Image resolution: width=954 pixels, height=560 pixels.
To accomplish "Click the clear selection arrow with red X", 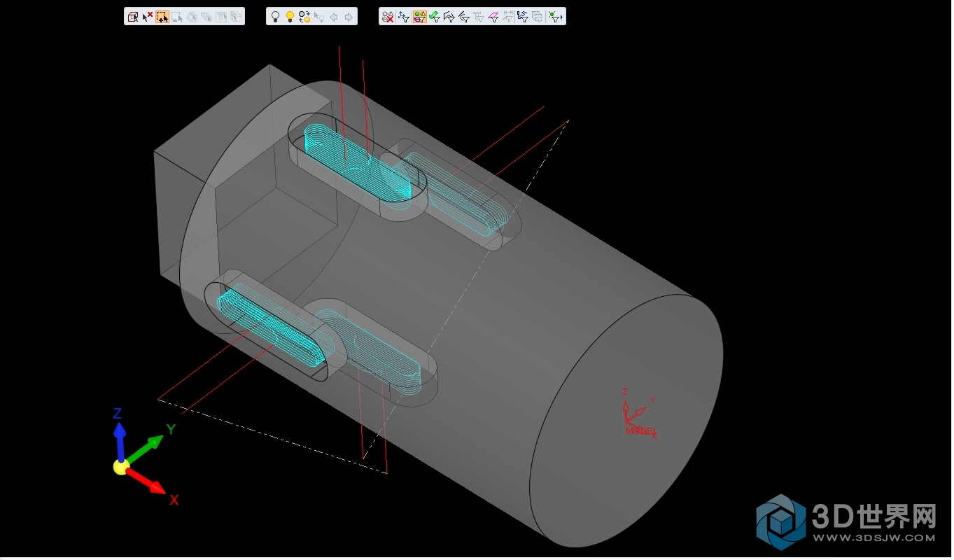I will pyautogui.click(x=148, y=17).
